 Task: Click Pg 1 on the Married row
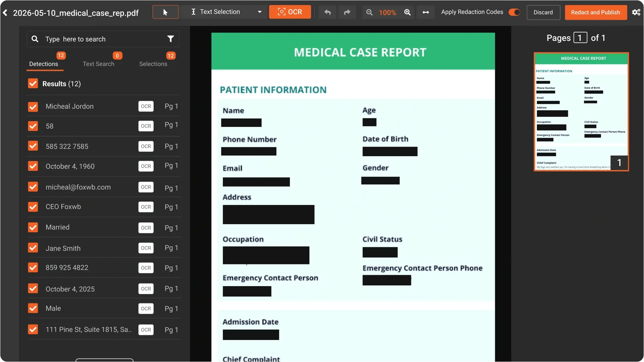tap(171, 228)
